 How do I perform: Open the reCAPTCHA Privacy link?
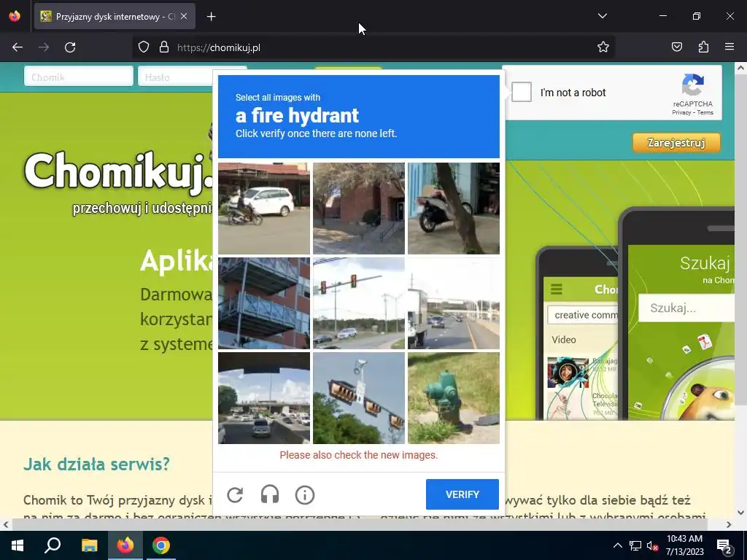[x=681, y=112]
